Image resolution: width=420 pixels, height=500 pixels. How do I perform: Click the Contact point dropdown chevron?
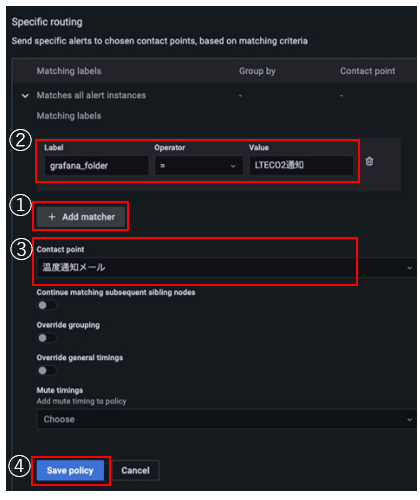410,268
